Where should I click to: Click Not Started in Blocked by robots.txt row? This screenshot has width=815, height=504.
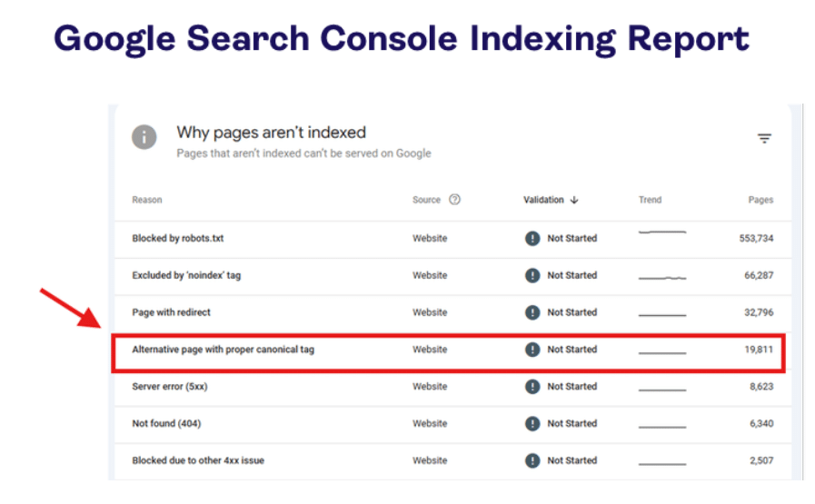pos(571,239)
